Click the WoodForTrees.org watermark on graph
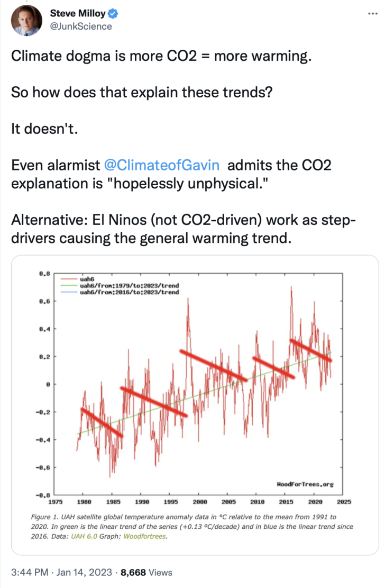Image resolution: width=385 pixels, height=588 pixels. pyautogui.click(x=305, y=484)
